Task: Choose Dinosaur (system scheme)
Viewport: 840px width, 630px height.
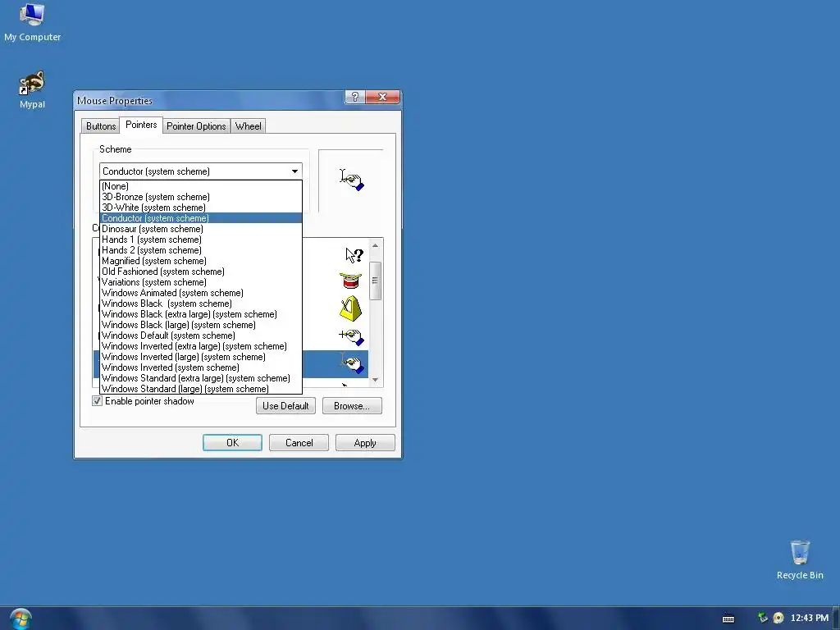Action: tap(201, 229)
